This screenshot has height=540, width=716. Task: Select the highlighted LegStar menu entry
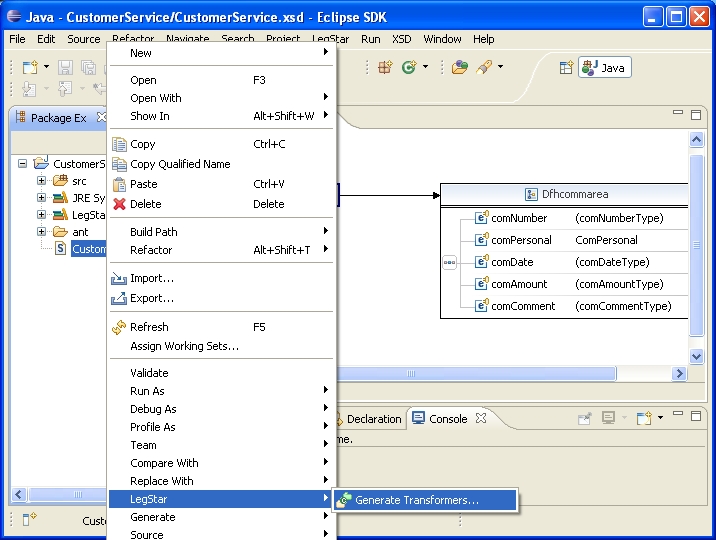[222, 499]
